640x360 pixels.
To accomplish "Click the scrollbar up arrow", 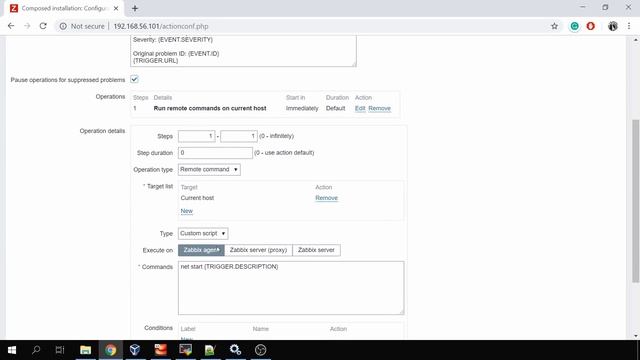I will 636,40.
